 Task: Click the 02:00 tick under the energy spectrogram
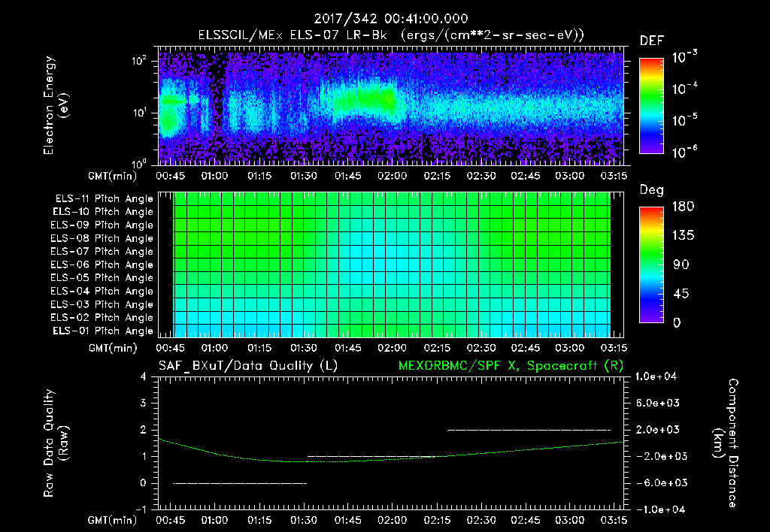pos(392,176)
